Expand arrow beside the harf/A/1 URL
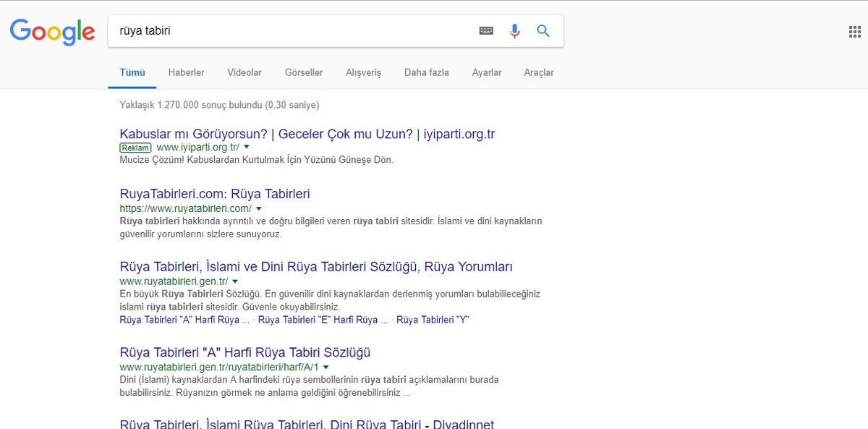The image size is (868, 429). click(x=326, y=368)
